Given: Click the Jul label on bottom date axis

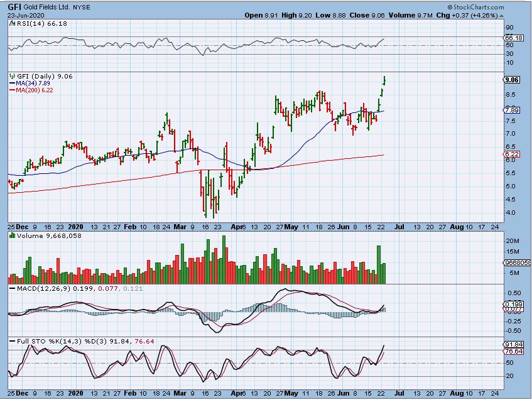Looking at the screenshot, I should (x=399, y=393).
